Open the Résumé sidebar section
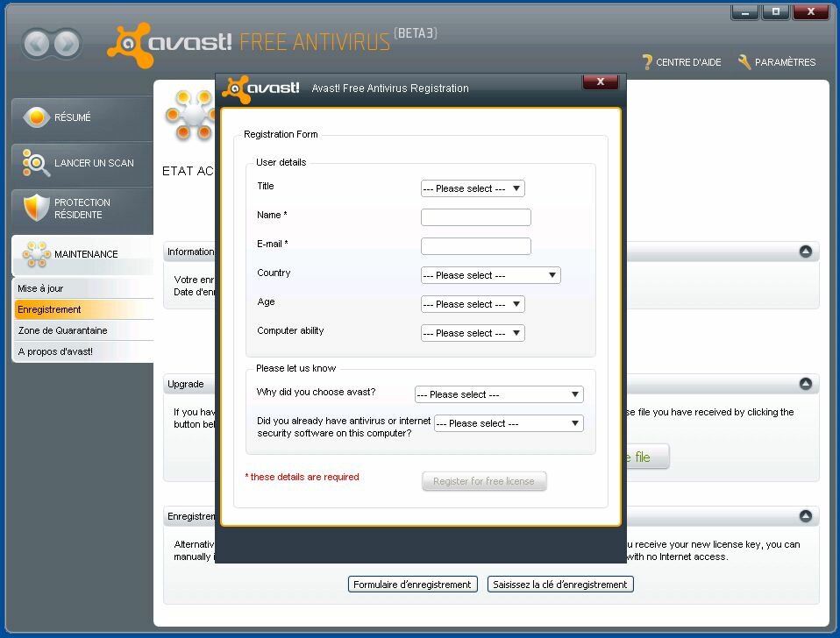840x638 pixels. click(x=82, y=118)
